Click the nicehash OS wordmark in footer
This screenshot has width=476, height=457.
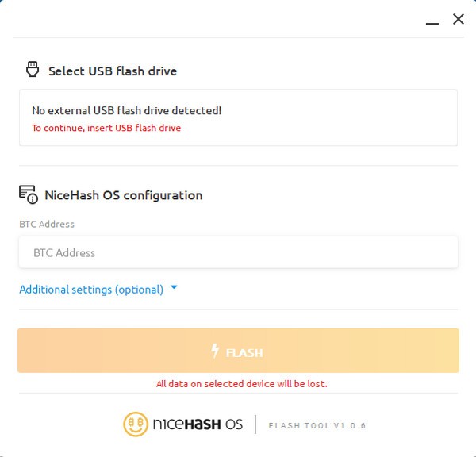tap(198, 424)
